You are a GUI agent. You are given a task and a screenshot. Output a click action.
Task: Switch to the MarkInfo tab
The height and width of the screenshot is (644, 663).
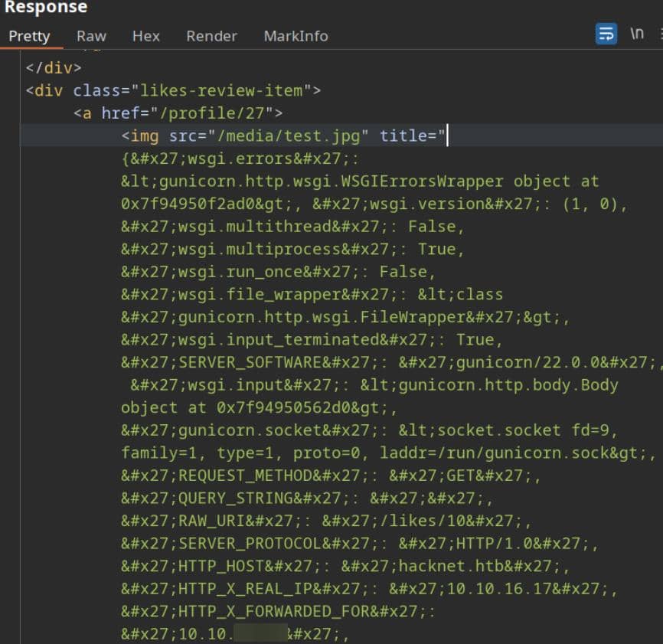point(296,36)
